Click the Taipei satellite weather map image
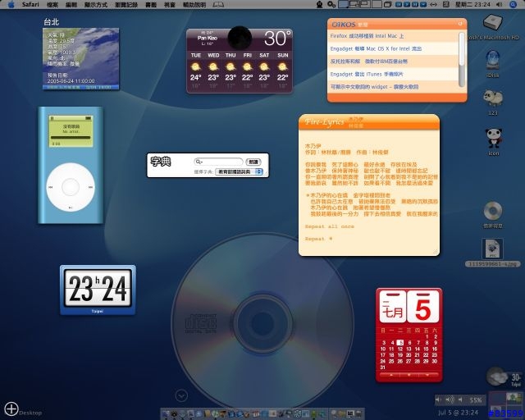 click(x=80, y=58)
